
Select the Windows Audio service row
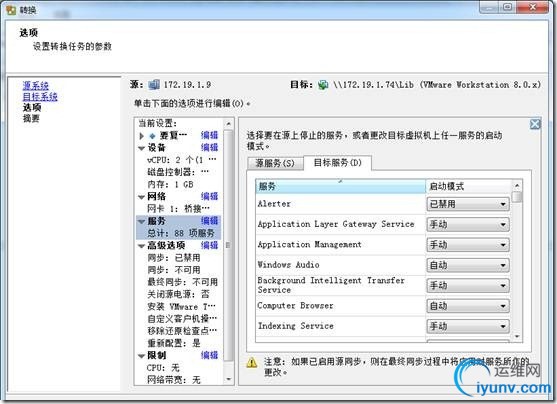[340, 265]
